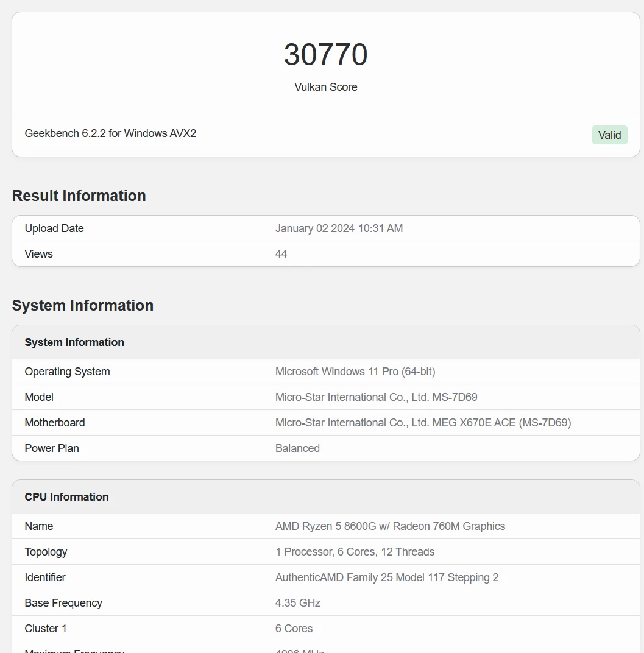Open the Result Information section header
The width and height of the screenshot is (644, 653).
(x=79, y=196)
